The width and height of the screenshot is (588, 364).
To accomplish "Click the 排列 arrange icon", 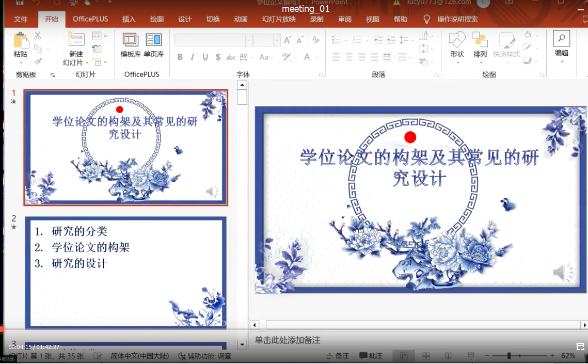I will click(480, 40).
